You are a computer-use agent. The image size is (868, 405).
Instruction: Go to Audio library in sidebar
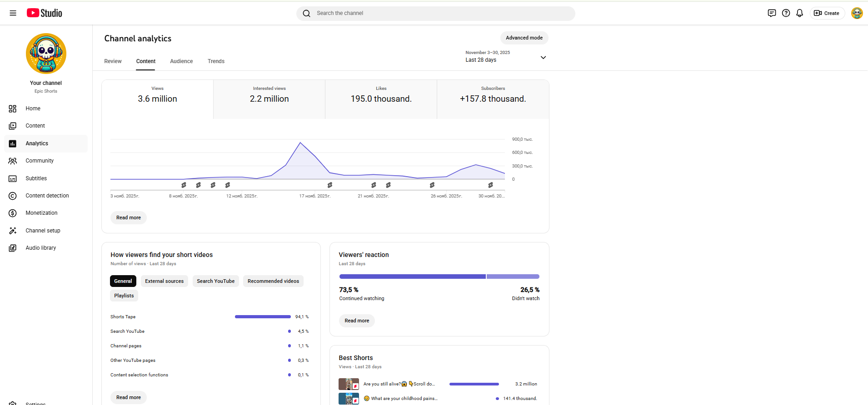point(40,248)
